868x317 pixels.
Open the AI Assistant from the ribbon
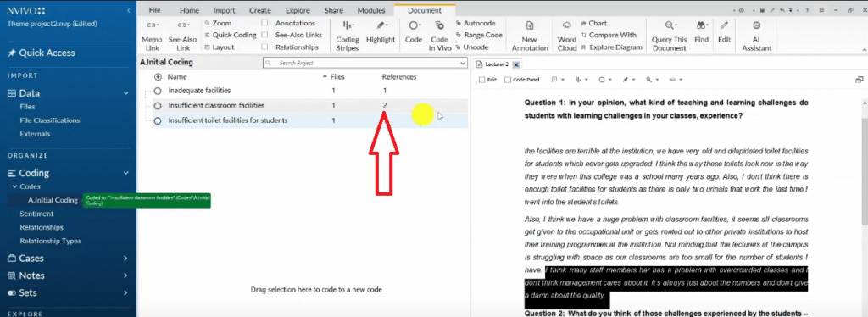coord(757,36)
